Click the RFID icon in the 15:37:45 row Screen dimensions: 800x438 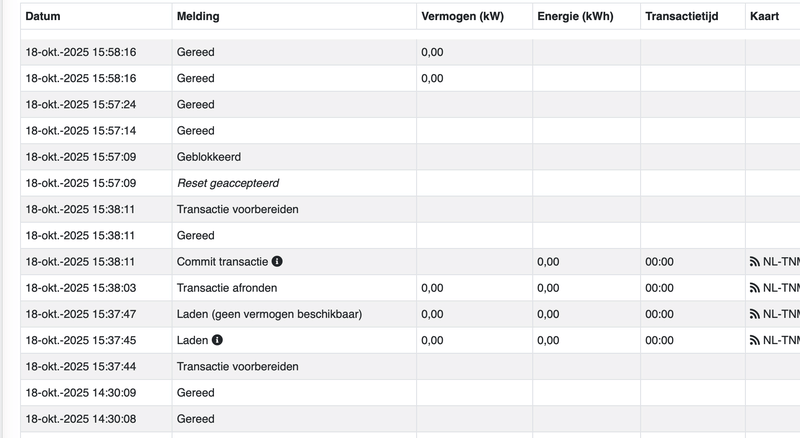pos(755,340)
